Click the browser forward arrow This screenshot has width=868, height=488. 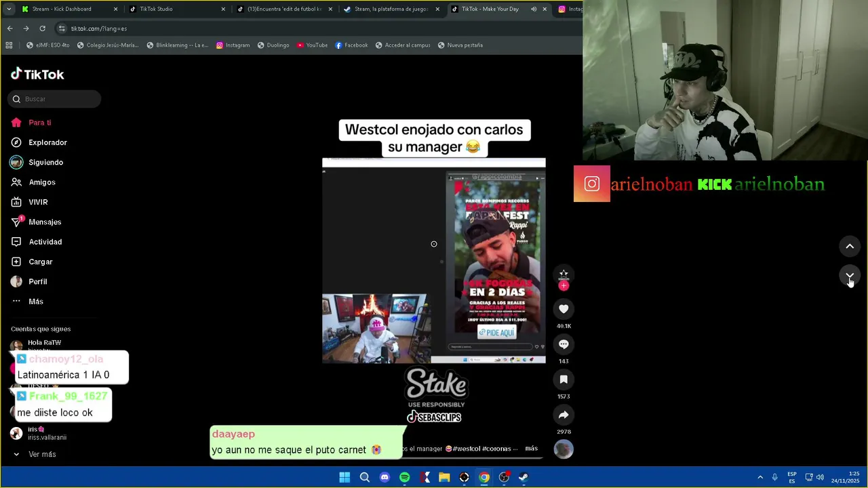pyautogui.click(x=26, y=28)
